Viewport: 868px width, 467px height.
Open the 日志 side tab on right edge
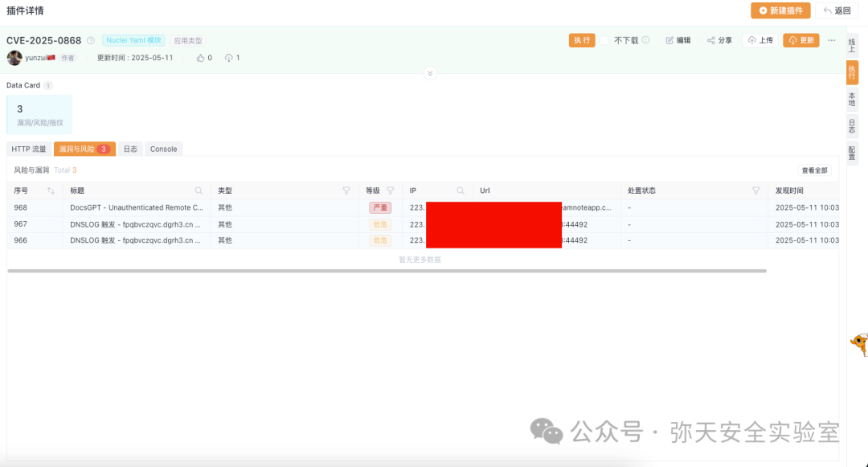coord(852,126)
